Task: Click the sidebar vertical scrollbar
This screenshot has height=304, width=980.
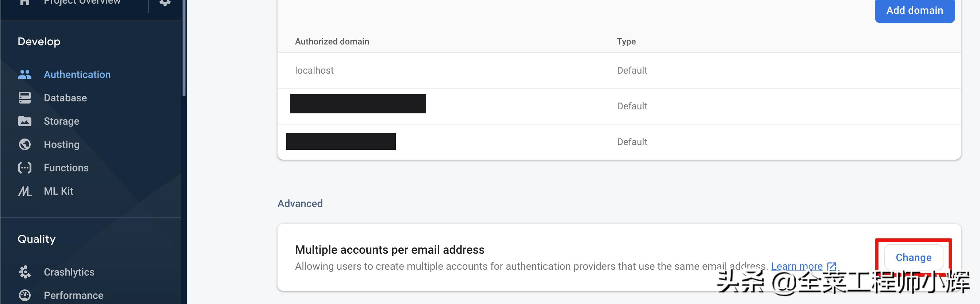Action: click(x=184, y=50)
